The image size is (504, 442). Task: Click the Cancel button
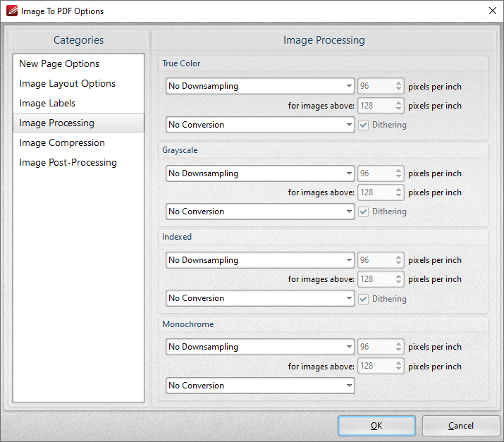[x=460, y=426]
